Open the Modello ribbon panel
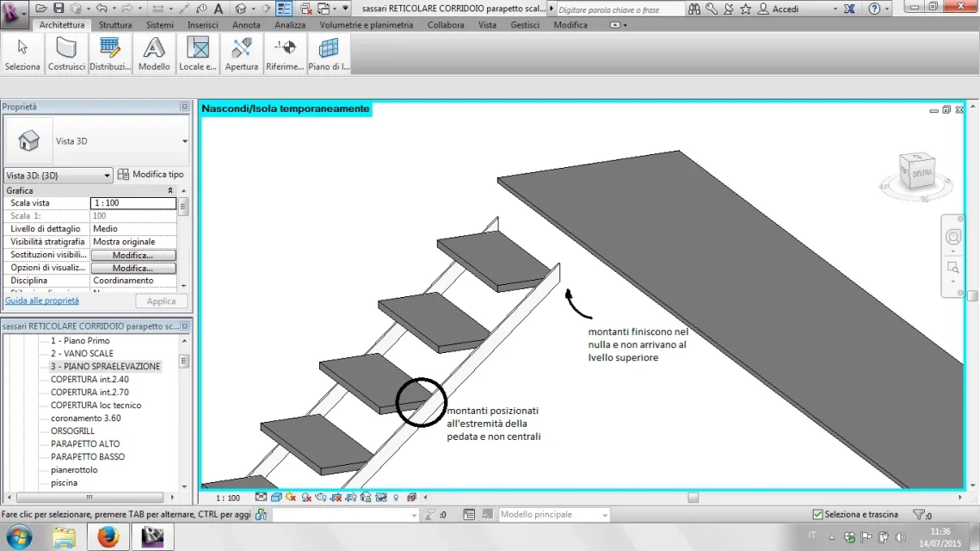Image resolution: width=980 pixels, height=551 pixels. pos(154,54)
